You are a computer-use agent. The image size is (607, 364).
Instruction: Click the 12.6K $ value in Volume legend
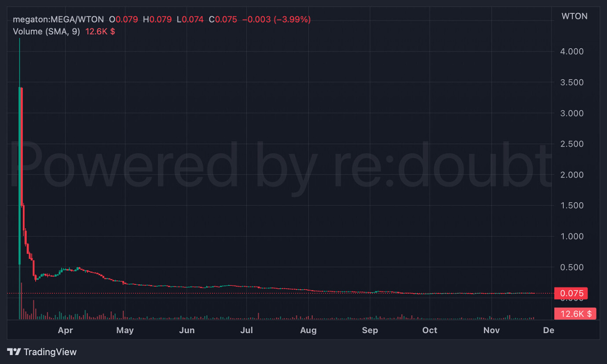(x=100, y=31)
